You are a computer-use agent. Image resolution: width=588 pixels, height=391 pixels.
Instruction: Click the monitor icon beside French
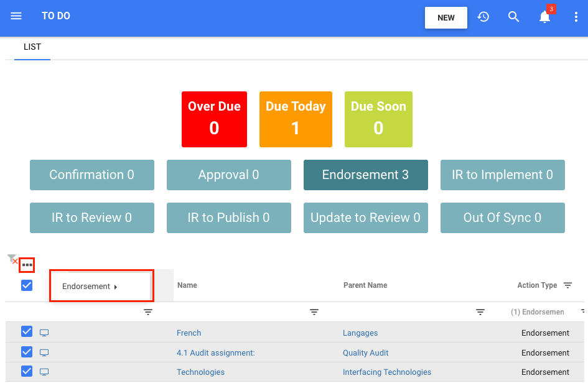(x=44, y=333)
